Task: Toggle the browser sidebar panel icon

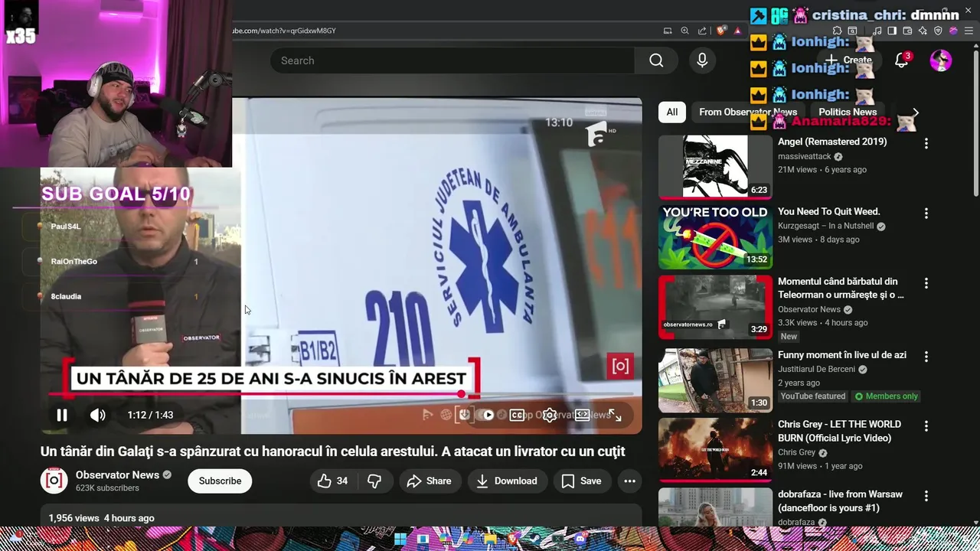Action: pyautogui.click(x=892, y=31)
